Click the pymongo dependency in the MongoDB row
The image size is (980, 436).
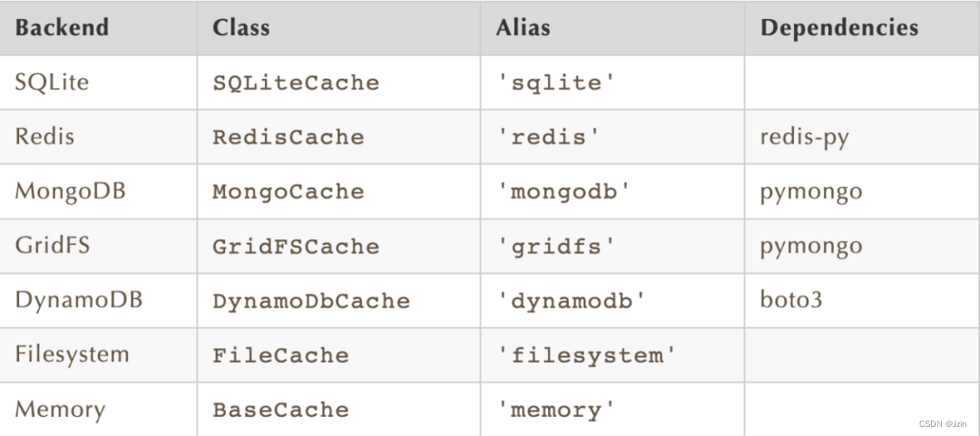(811, 191)
